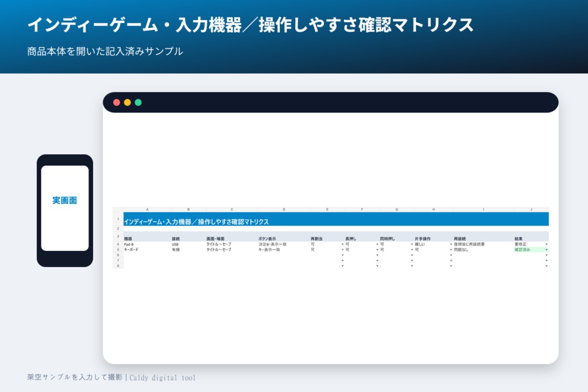588x392 pixels.
Task: Click the 接続 header cell
Action: point(188,237)
